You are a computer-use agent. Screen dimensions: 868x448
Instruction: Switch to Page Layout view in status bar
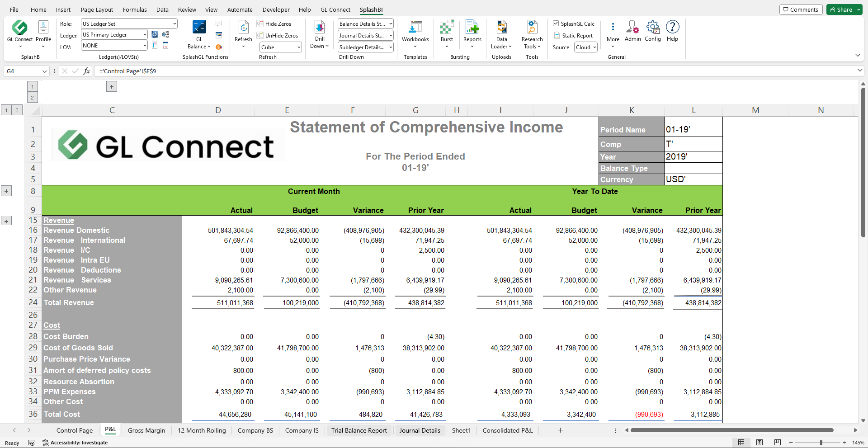(x=759, y=443)
